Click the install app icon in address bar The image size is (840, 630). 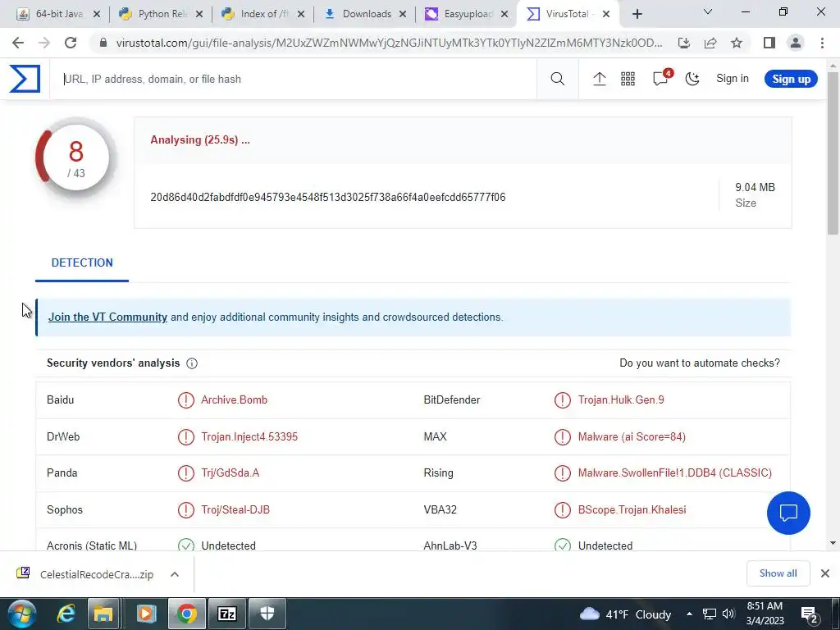684,43
